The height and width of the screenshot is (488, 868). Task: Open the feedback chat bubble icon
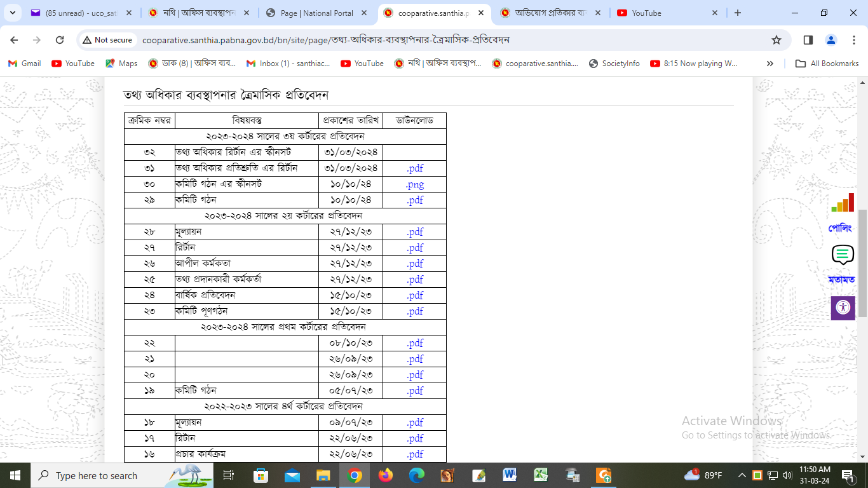coord(842,255)
